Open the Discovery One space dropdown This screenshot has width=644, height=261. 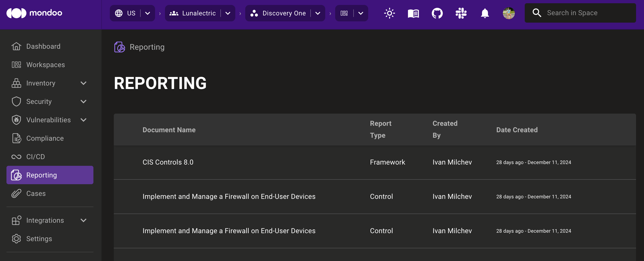pos(318,13)
